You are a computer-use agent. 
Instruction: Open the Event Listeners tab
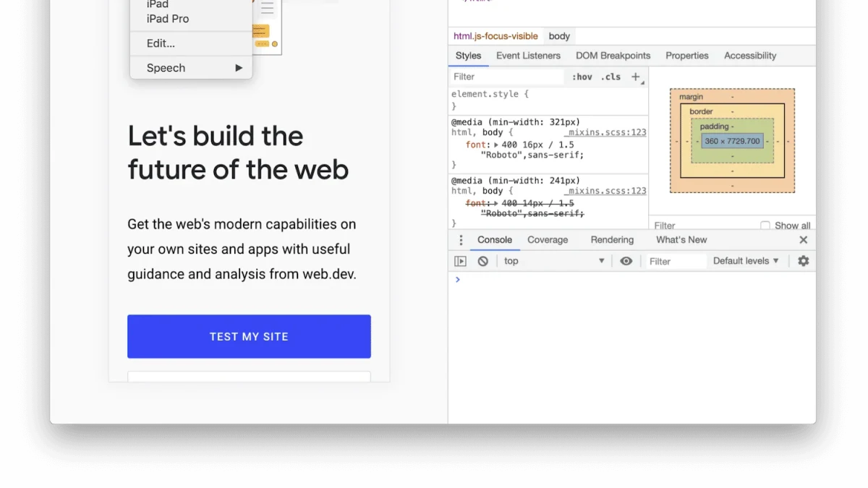pos(528,56)
